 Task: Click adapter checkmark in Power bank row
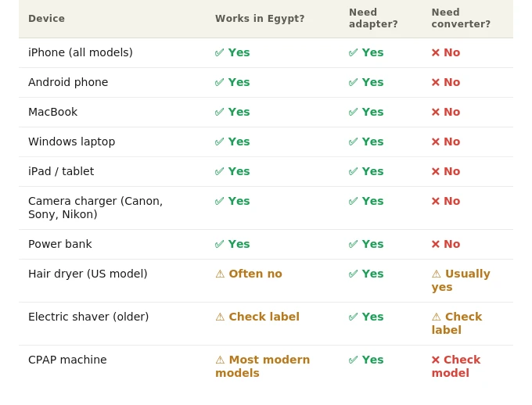click(x=353, y=244)
